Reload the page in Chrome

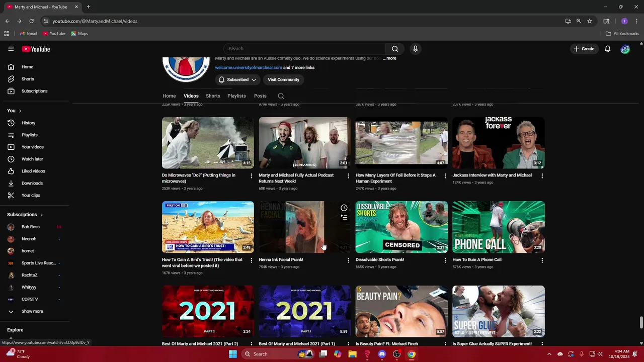click(x=31, y=21)
